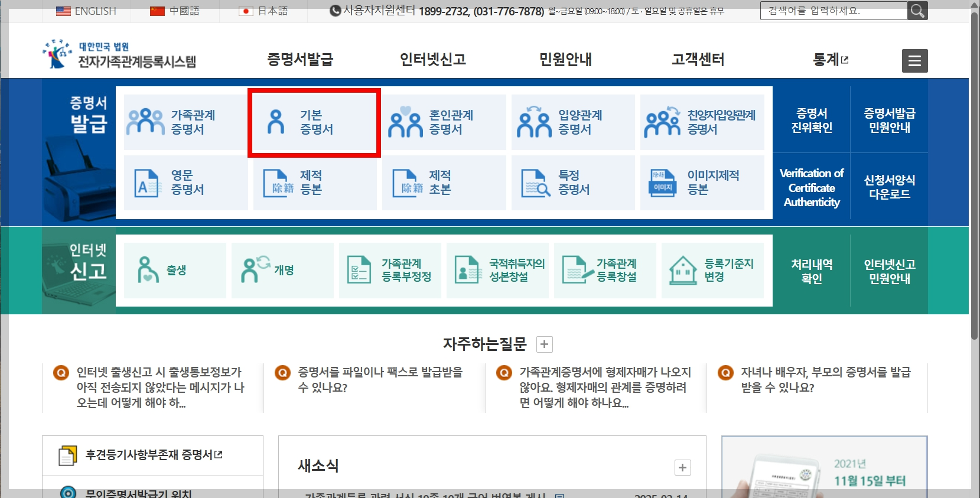The image size is (980, 498).
Task: Click 무인증명서발급기 위치 target icon
Action: tap(68, 493)
